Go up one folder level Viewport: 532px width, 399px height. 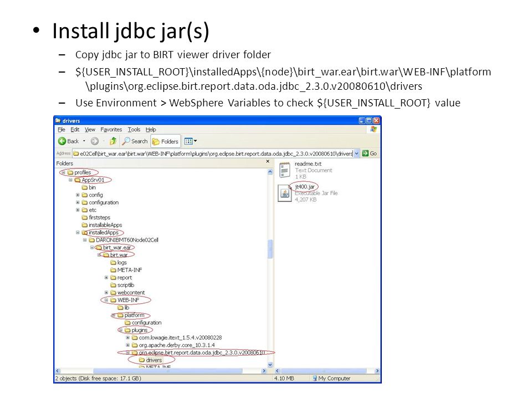pos(113,141)
